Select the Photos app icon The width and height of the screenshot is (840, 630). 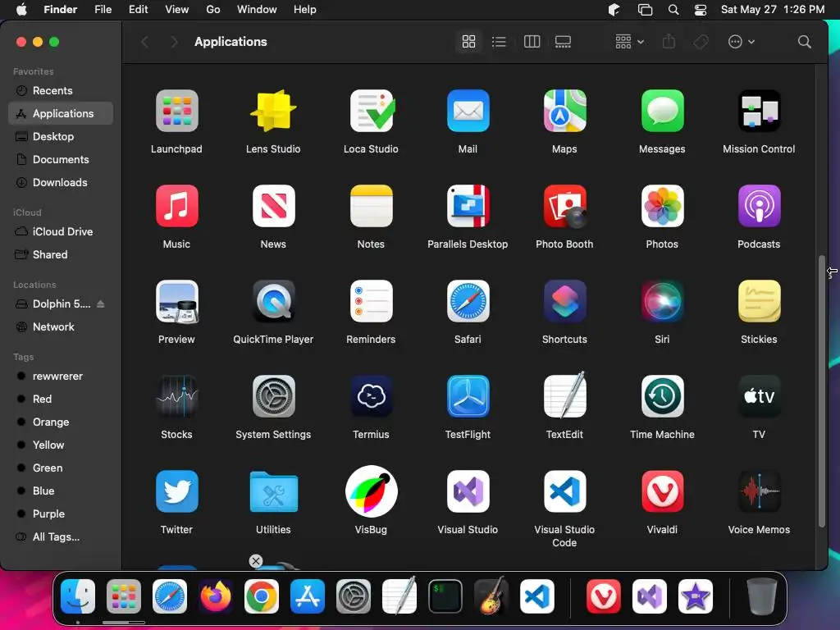pyautogui.click(x=662, y=206)
